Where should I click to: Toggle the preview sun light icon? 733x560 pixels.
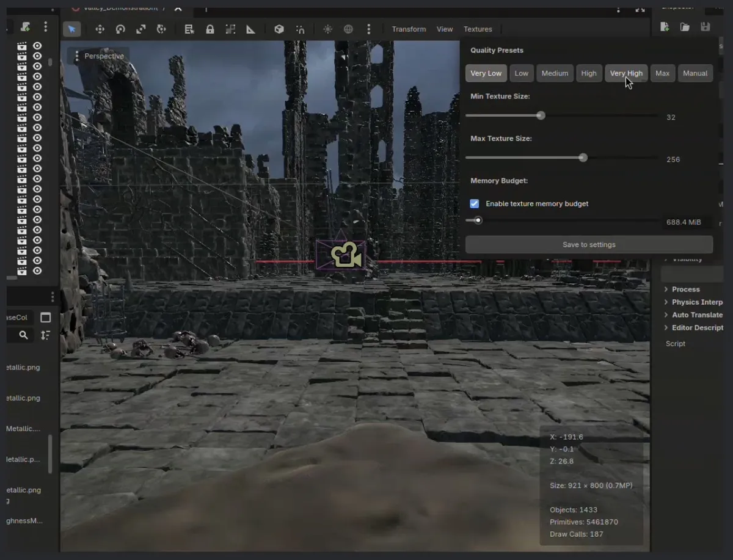tap(328, 29)
